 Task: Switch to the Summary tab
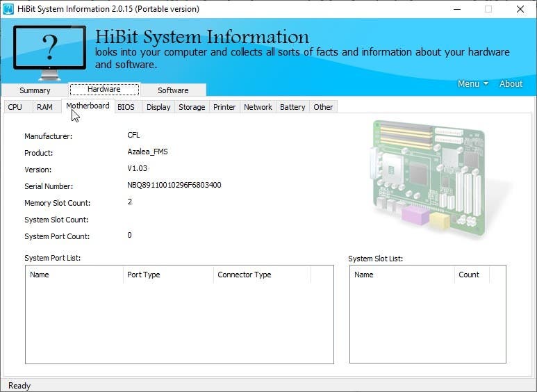35,90
